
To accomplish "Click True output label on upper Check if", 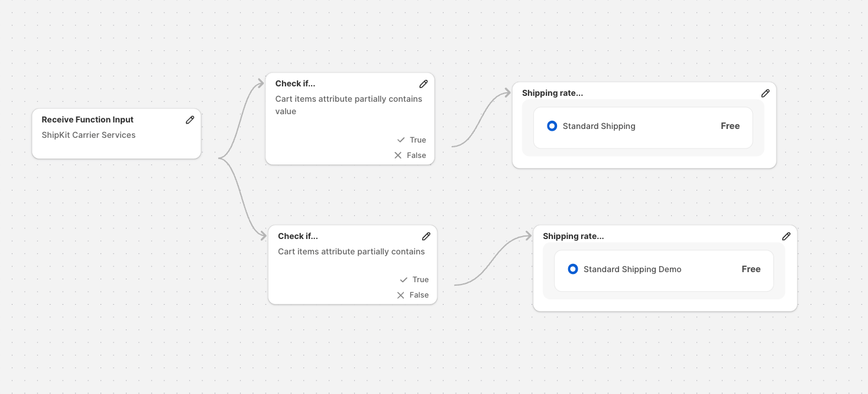I will tap(418, 140).
